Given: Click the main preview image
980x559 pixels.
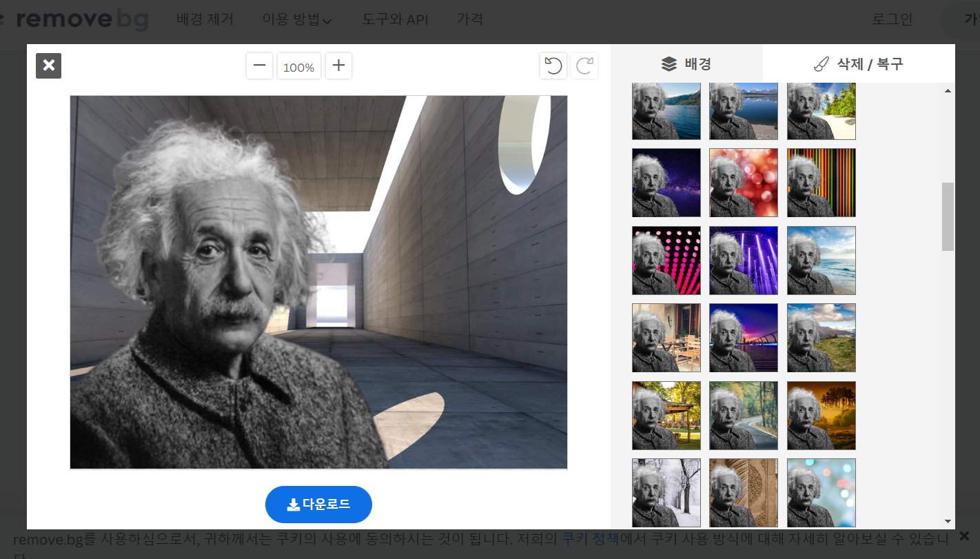Looking at the screenshot, I should (318, 282).
